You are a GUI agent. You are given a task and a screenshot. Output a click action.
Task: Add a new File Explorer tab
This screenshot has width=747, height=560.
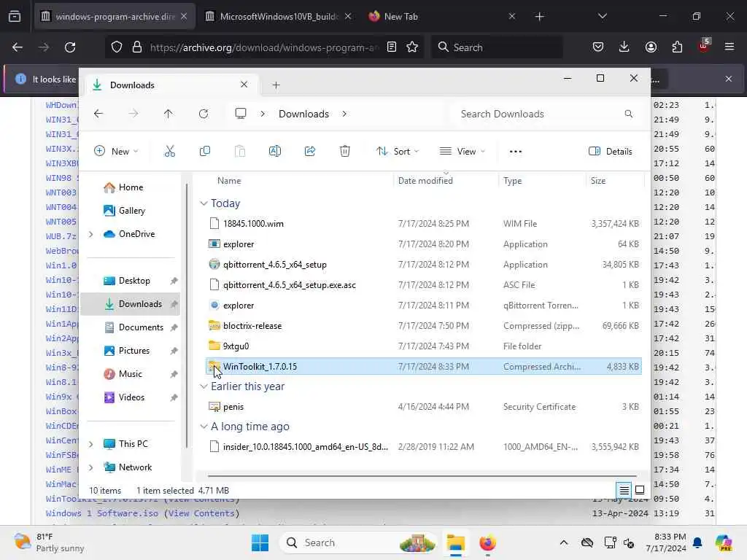276,85
